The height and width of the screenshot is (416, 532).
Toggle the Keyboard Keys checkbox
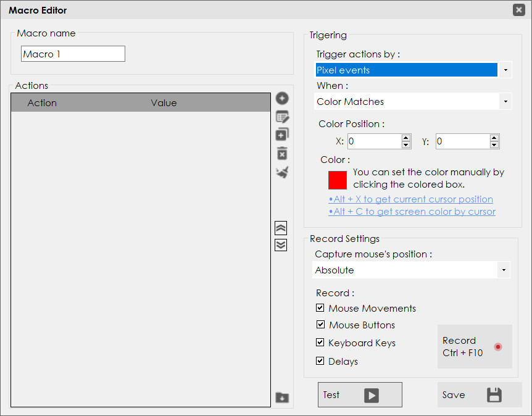point(320,342)
